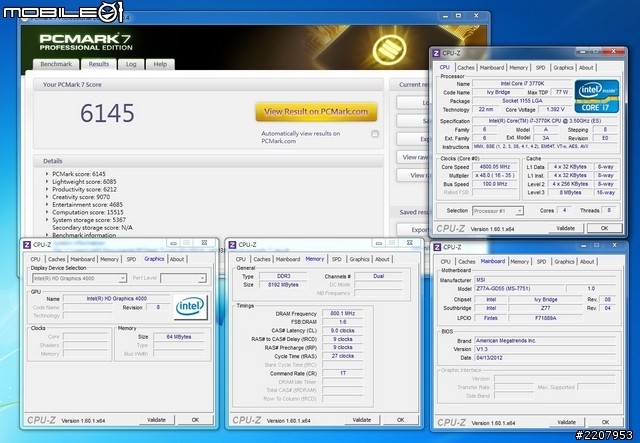Click the GPU Name field Intel(R) HD Graphics 4000
Image resolution: width=640 pixels, height=443 pixels.
116,299
